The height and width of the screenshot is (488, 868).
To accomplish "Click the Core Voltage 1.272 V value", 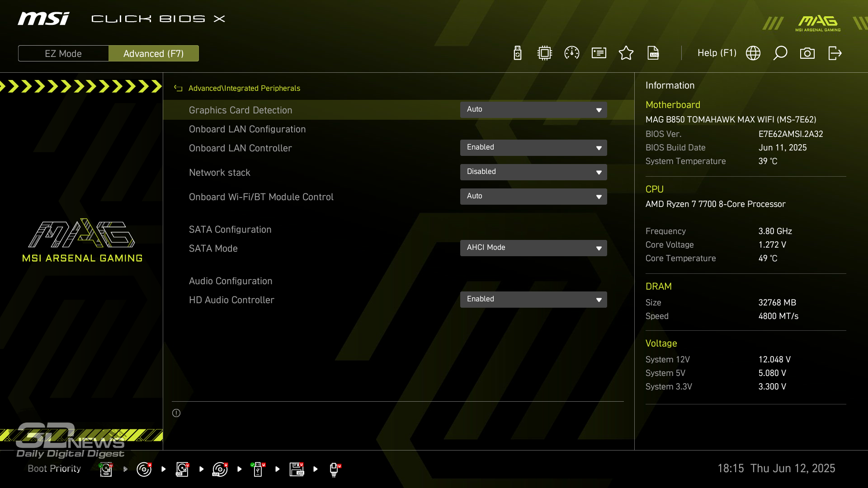I will pyautogui.click(x=772, y=245).
